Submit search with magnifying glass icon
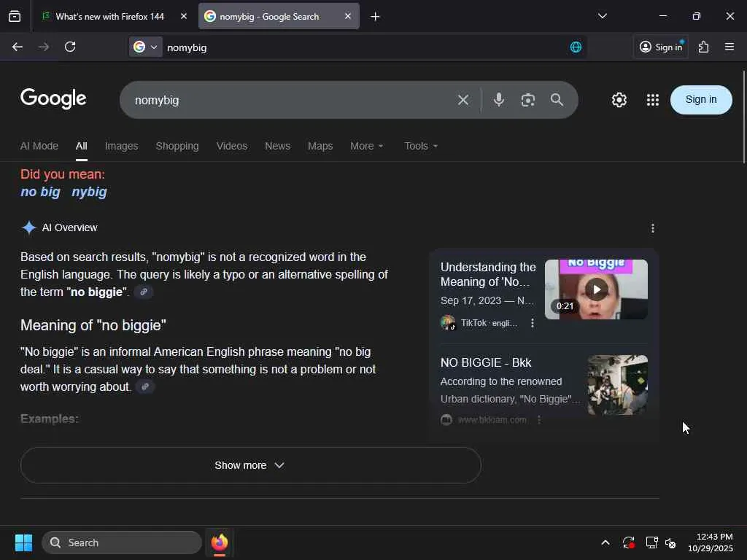This screenshot has height=560, width=747. [557, 99]
